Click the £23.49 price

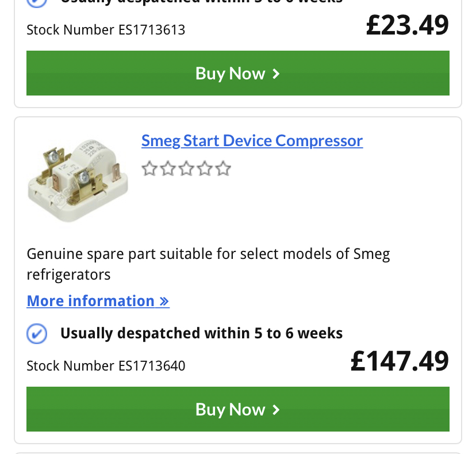point(407,25)
